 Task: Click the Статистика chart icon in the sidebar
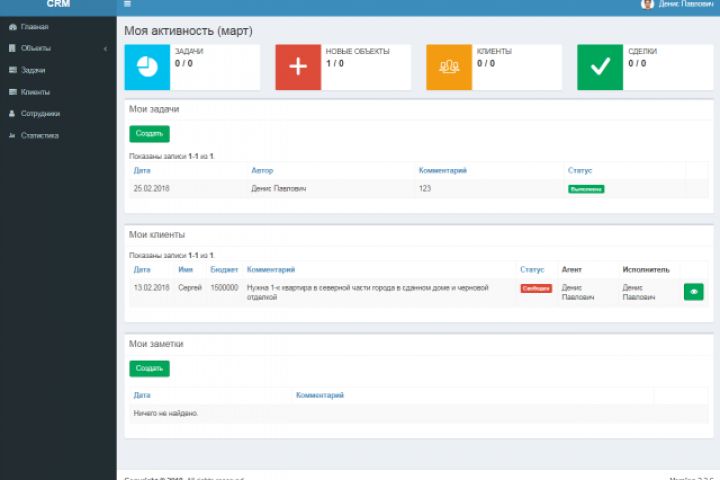coord(12,136)
